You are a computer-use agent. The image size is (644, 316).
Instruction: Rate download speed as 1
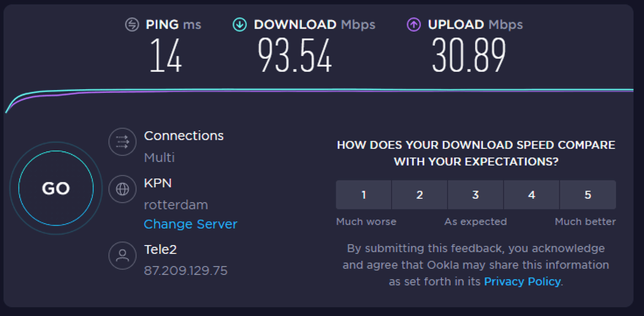click(363, 195)
